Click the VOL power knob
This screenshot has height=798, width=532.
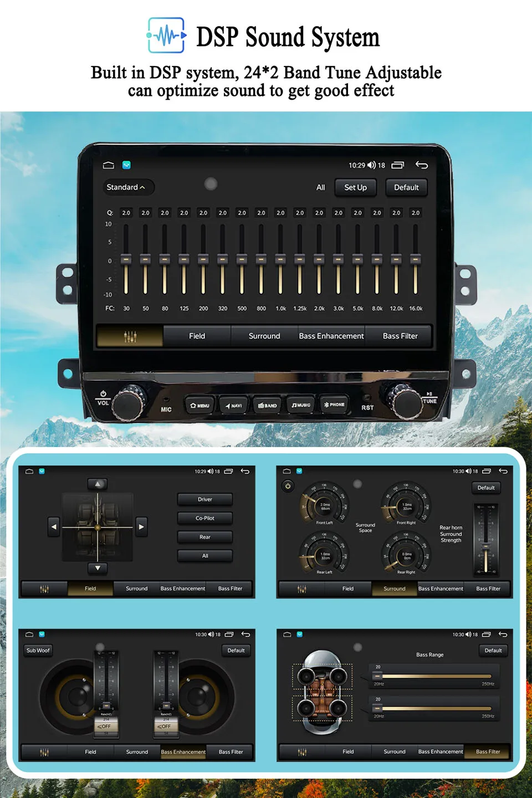(130, 403)
